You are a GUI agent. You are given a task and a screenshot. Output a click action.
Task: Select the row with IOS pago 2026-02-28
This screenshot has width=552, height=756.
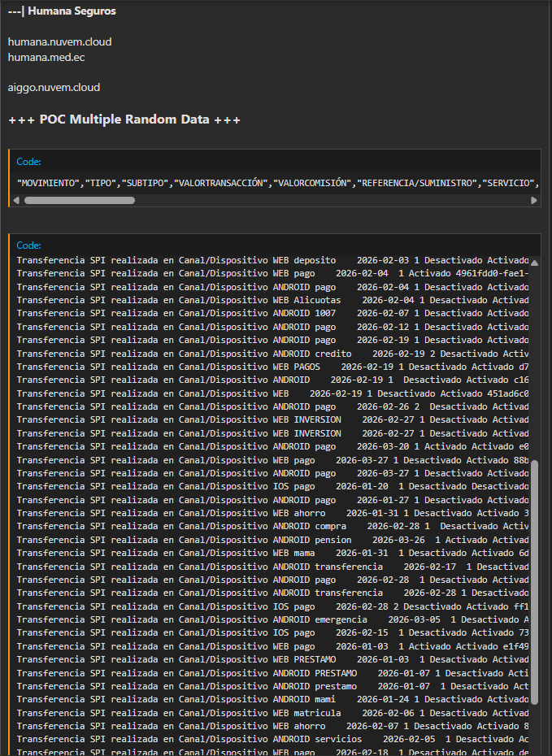273,606
